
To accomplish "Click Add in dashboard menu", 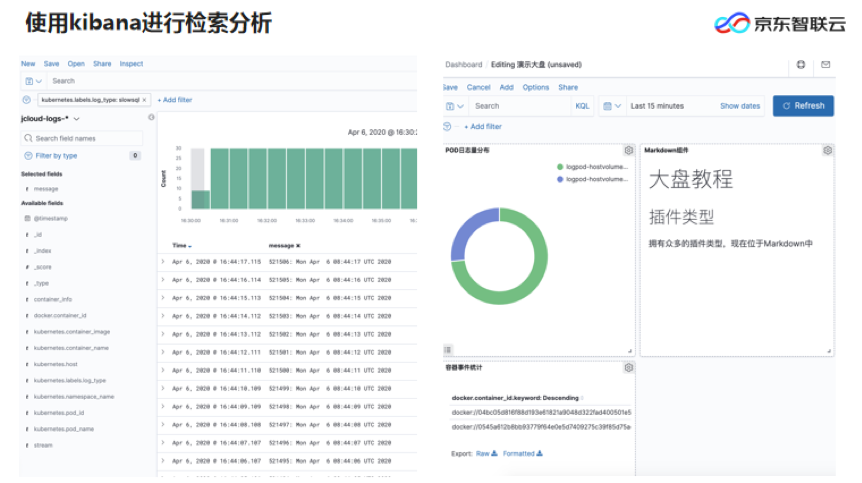I will coord(506,87).
